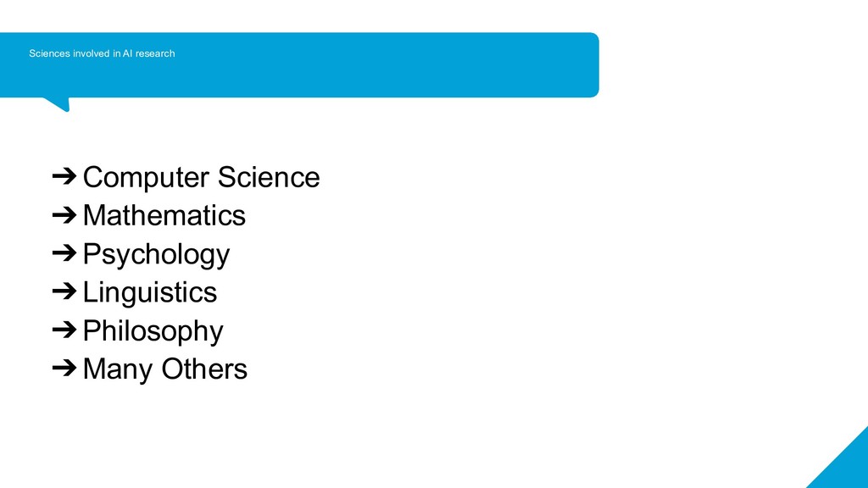The image size is (868, 488).
Task: Click the arrow bullet beside Mathematics
Action: pyautogui.click(x=64, y=215)
